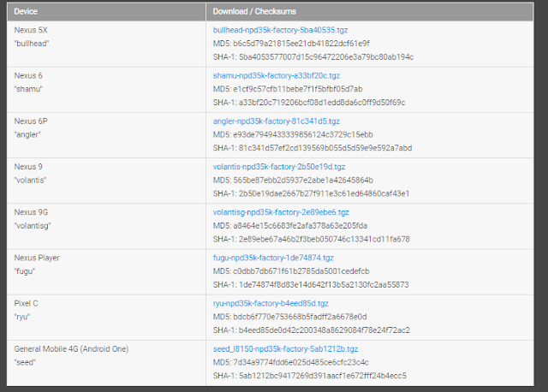Open bullhead-npd35k-factory-5ba40535.tgz download link

click(x=280, y=30)
